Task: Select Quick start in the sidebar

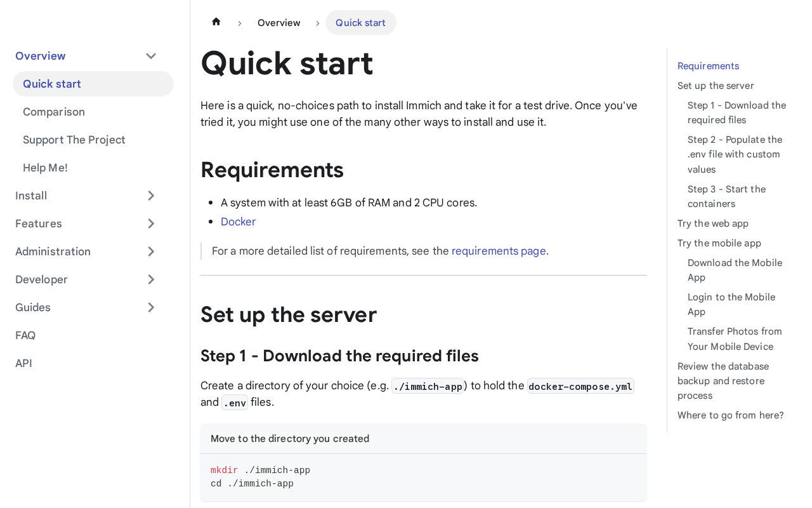Action: [x=52, y=84]
